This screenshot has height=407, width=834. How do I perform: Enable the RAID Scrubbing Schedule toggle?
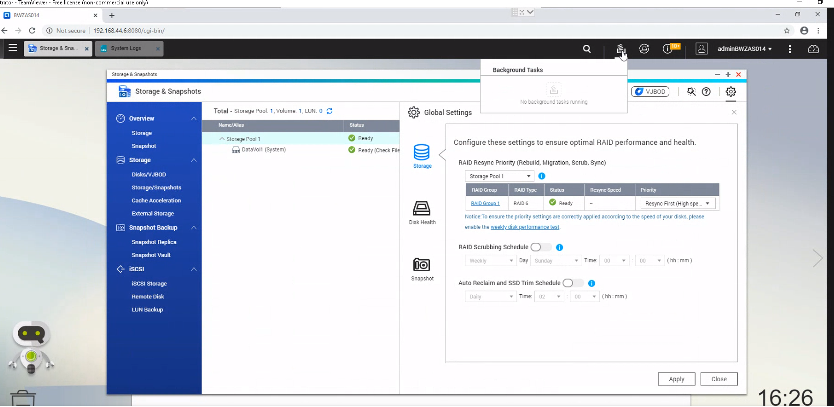pyautogui.click(x=541, y=247)
